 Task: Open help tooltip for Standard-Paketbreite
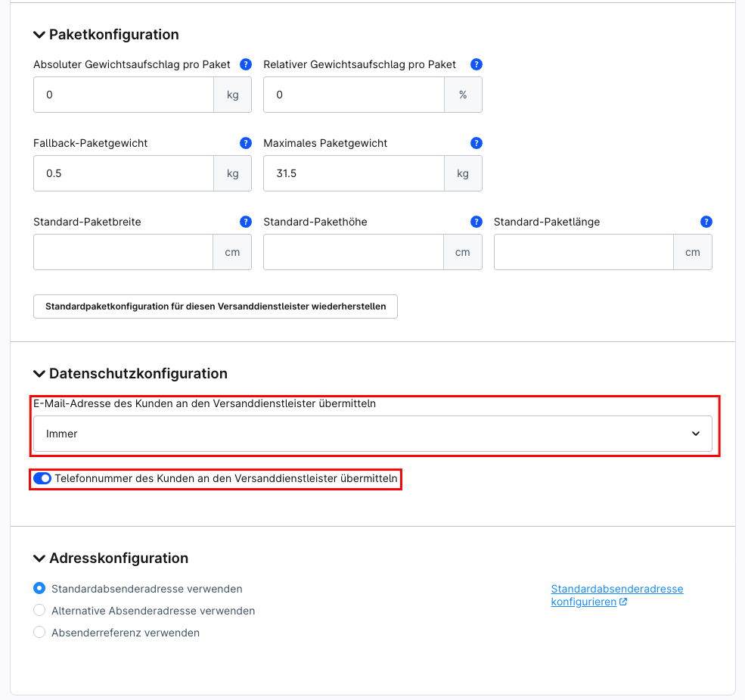[246, 222]
